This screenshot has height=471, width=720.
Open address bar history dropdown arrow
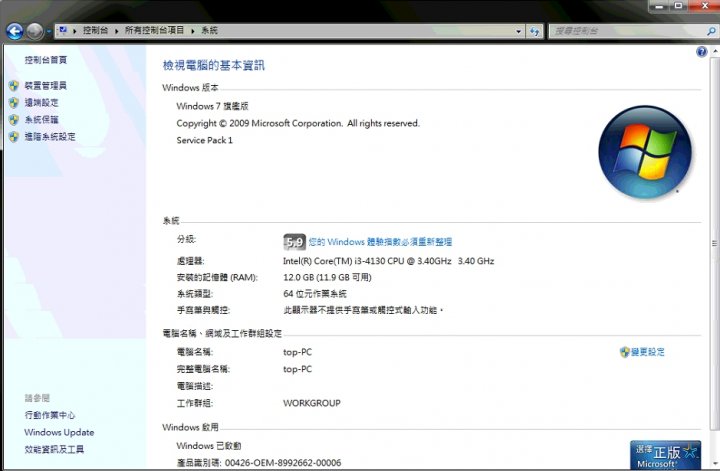pyautogui.click(x=518, y=31)
